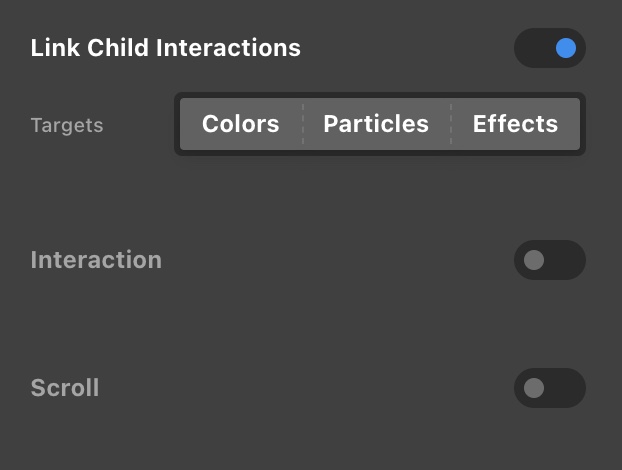Turn on the Scroll toggle
This screenshot has height=470, width=622.
coord(549,388)
